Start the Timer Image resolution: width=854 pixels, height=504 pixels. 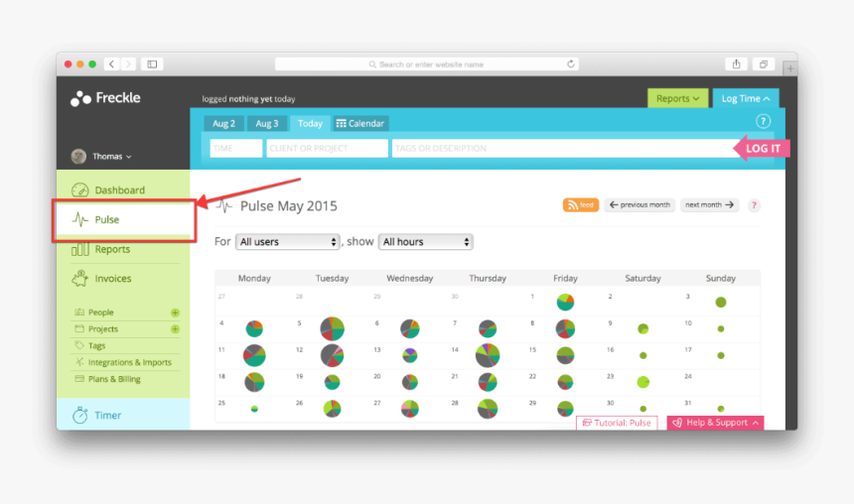click(123, 415)
